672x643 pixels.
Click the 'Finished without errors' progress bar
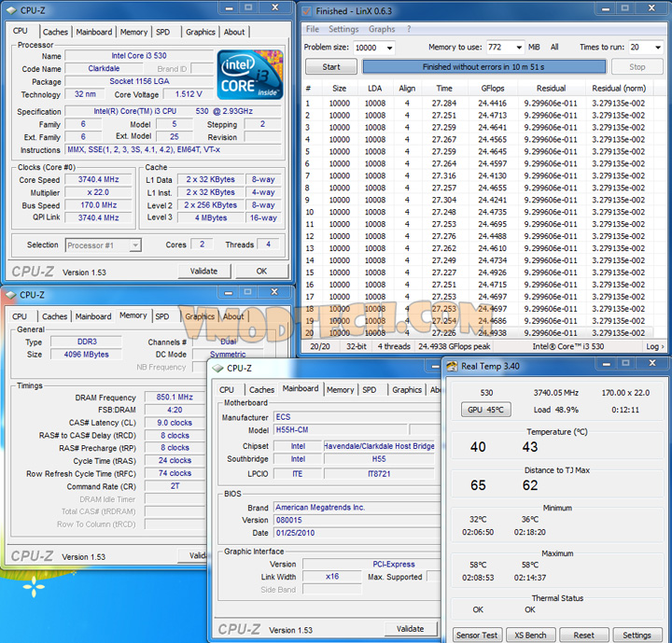[483, 67]
